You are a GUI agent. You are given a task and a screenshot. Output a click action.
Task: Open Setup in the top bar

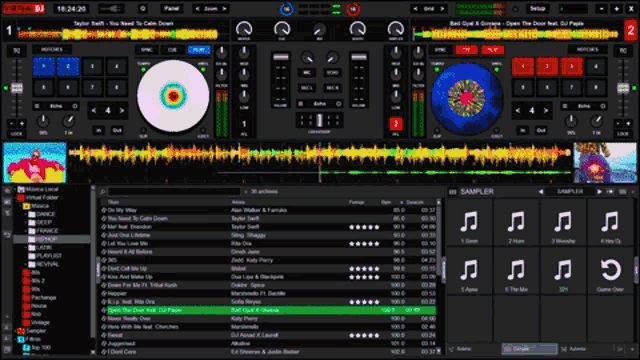[x=537, y=9]
